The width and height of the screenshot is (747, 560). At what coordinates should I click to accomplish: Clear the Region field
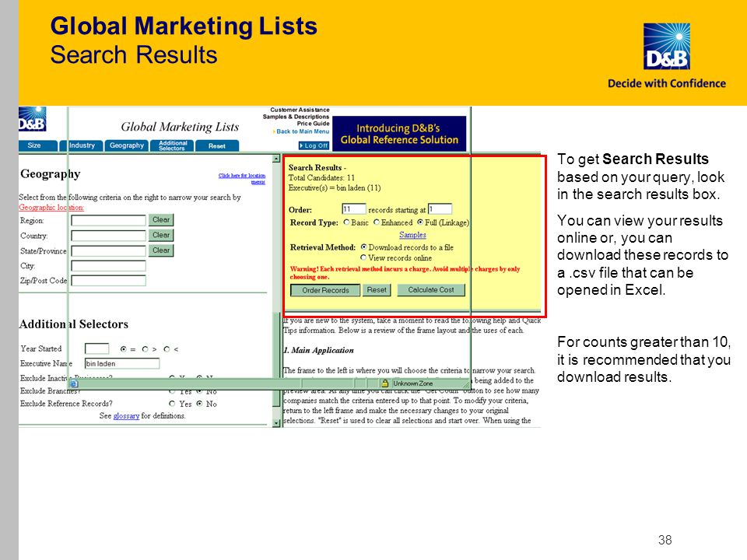pyautogui.click(x=161, y=220)
